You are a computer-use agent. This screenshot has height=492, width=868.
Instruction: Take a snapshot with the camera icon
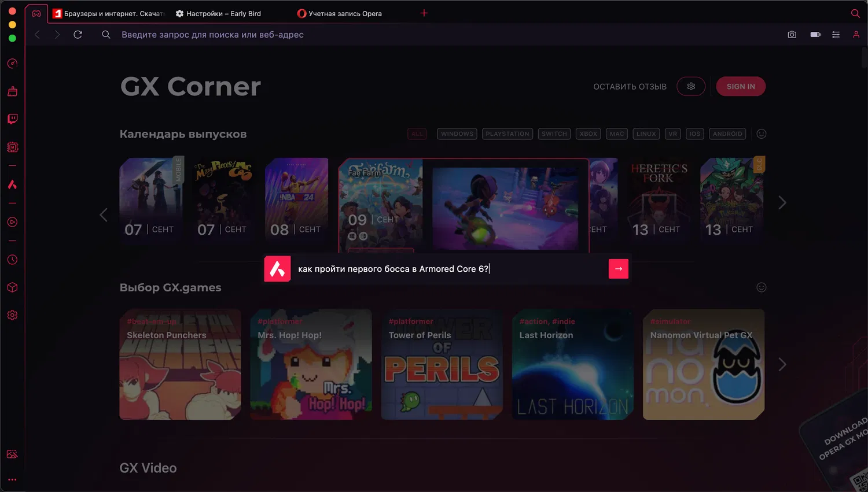792,35
